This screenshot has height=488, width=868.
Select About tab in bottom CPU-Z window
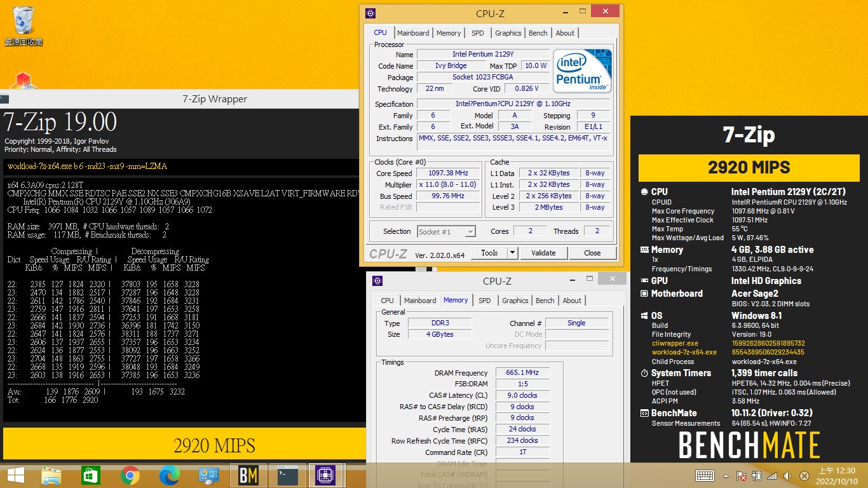tap(572, 301)
